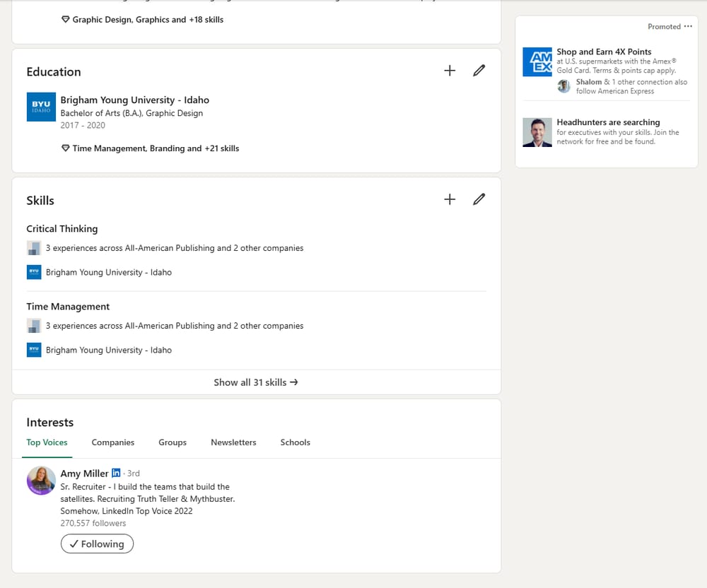This screenshot has width=707, height=588.
Task: Click the LinkedIn badge next to Amy Miller
Action: 116,473
